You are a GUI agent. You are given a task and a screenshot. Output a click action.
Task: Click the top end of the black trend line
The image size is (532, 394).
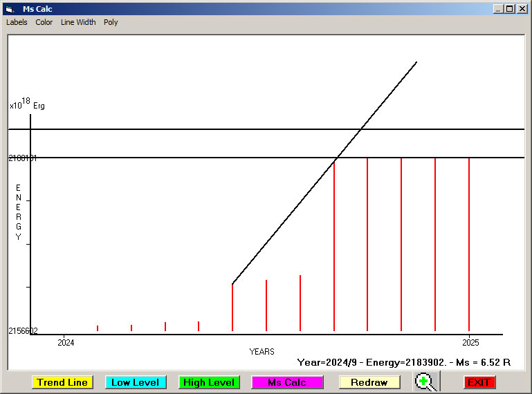point(416,63)
